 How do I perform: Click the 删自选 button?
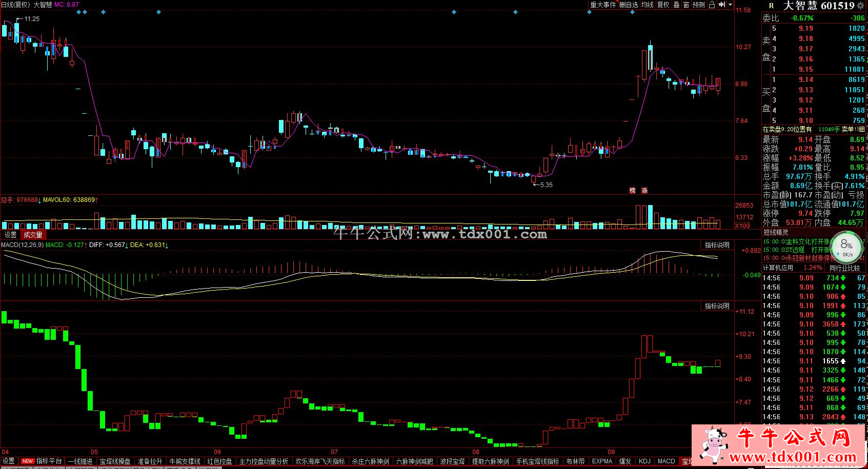pyautogui.click(x=629, y=5)
